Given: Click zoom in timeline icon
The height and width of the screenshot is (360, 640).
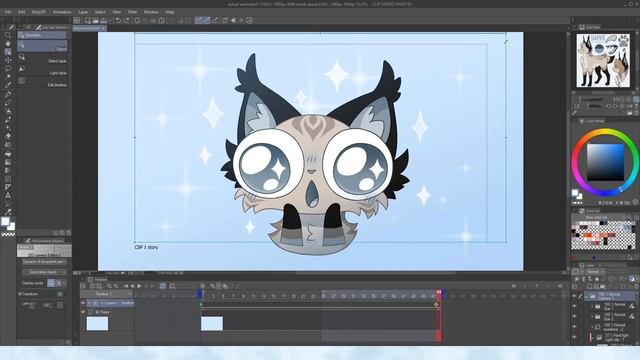Looking at the screenshot, I should (116, 286).
